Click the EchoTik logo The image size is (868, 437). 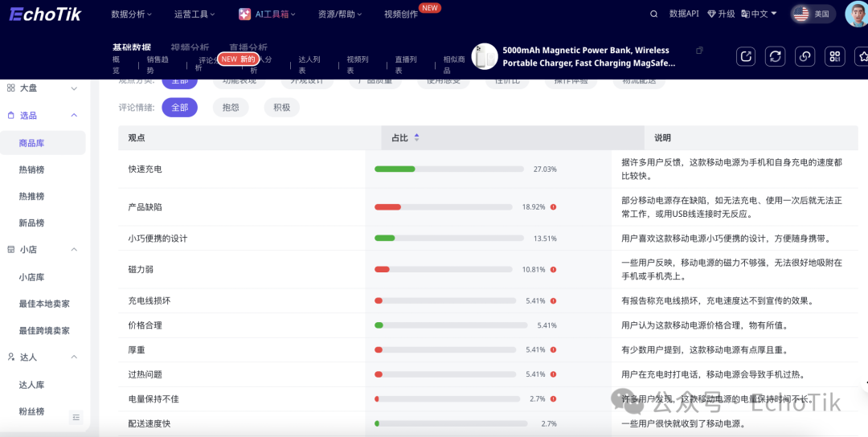tap(45, 14)
